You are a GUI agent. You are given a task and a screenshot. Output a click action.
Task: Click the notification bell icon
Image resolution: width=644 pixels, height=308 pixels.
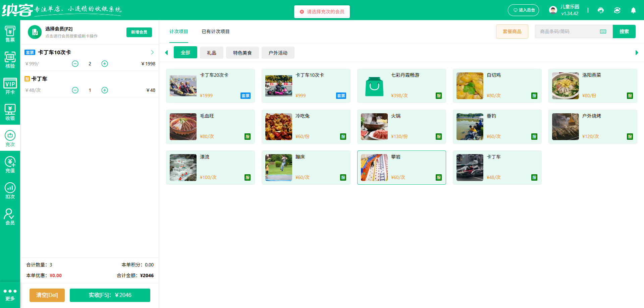coord(633,10)
